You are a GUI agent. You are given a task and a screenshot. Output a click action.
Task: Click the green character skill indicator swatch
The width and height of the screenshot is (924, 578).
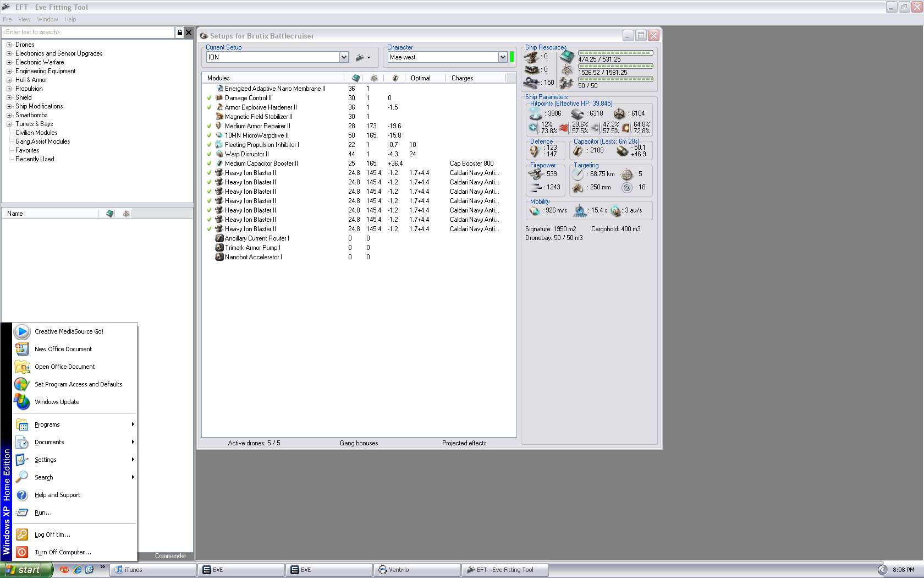coord(512,57)
